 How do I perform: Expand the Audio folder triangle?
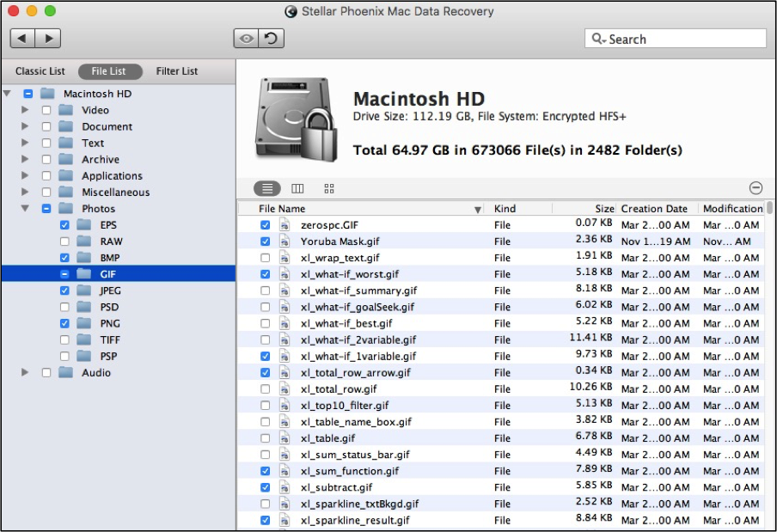point(25,372)
